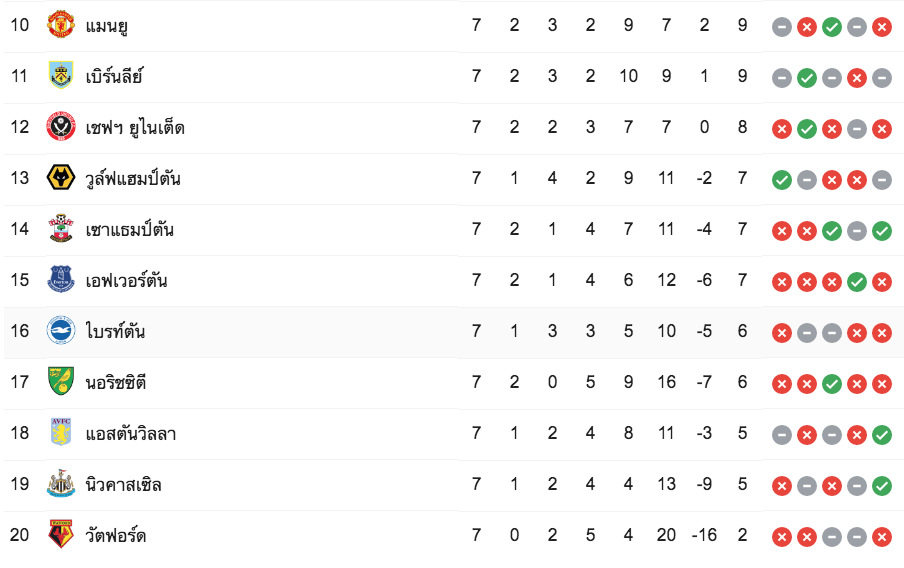Click Wolverhampton's first green win indicator
904x568 pixels.
782,180
